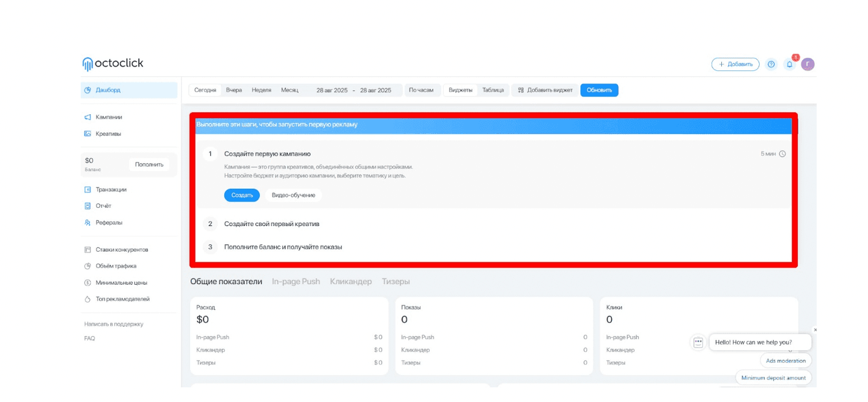Click the По часам button
868x402 pixels.
pyautogui.click(x=421, y=90)
